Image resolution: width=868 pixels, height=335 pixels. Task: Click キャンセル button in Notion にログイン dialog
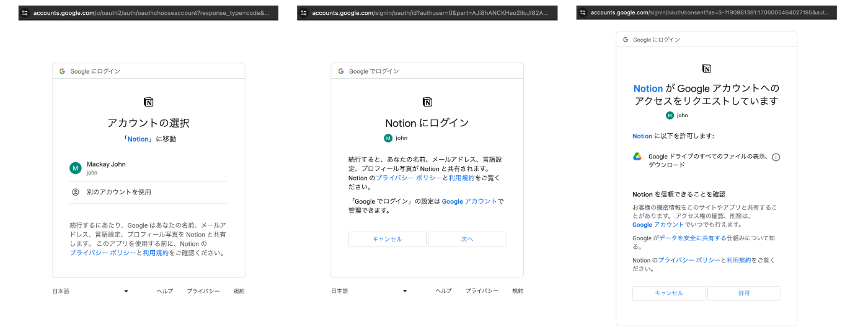click(387, 239)
